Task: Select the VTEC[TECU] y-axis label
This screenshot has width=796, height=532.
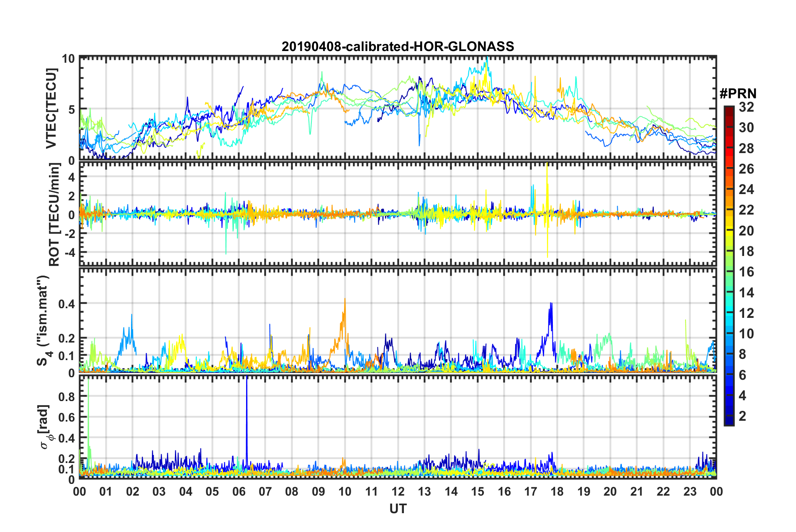Action: point(51,108)
